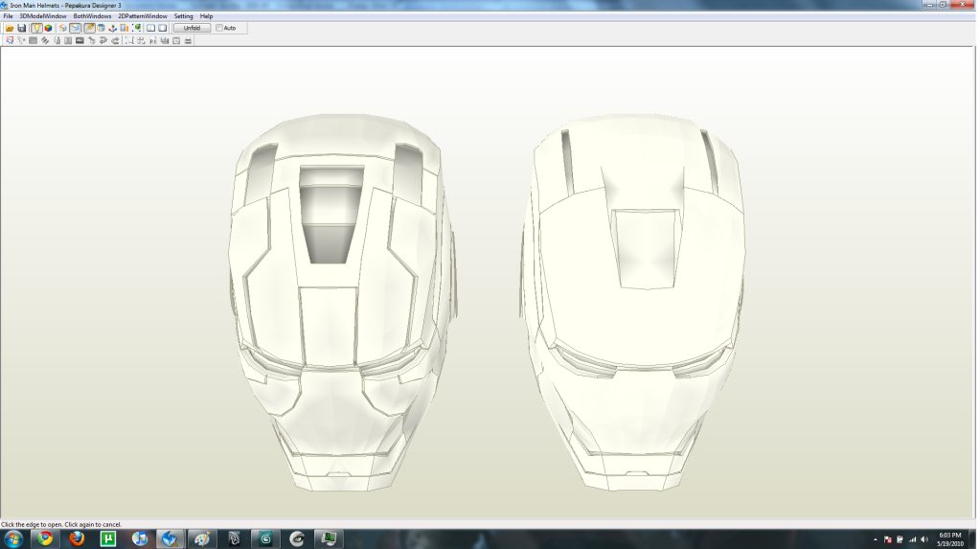Viewport: 980px width, 549px height.
Task: Click the small RE text icon
Action: tap(153, 40)
